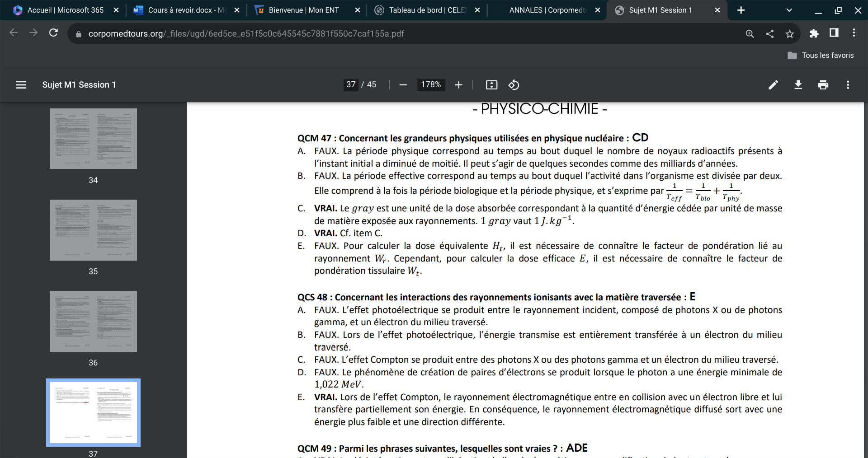Close the Cours à revoir.docx tab

[x=237, y=10]
